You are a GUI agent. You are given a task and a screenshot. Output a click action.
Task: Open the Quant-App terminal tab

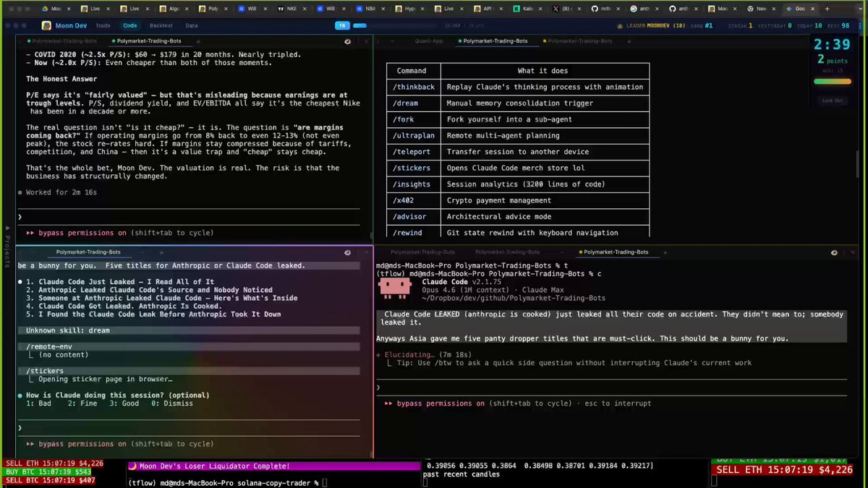[429, 41]
